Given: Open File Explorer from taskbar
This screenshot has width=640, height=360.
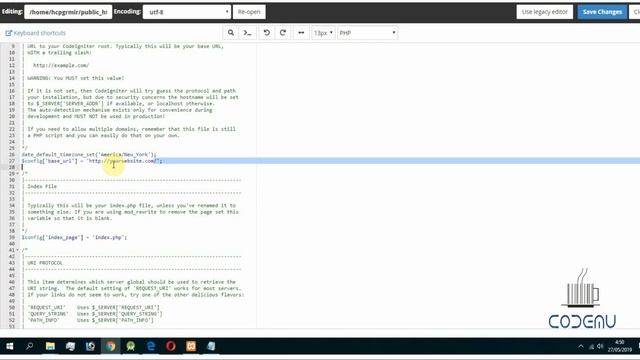Looking at the screenshot, I should [x=50, y=346].
